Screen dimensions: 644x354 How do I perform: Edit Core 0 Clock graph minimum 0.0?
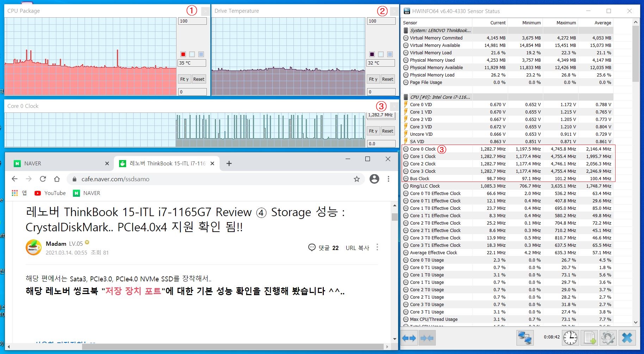381,144
